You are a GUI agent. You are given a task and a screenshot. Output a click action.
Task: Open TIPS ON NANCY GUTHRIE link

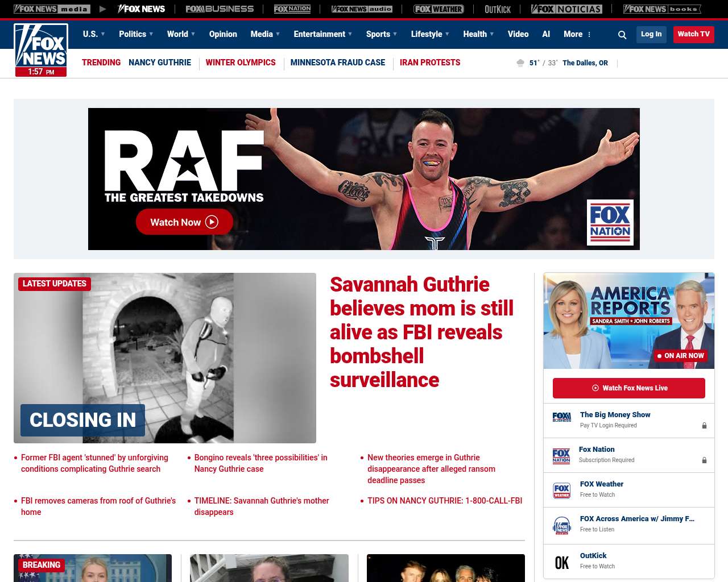coord(445,501)
